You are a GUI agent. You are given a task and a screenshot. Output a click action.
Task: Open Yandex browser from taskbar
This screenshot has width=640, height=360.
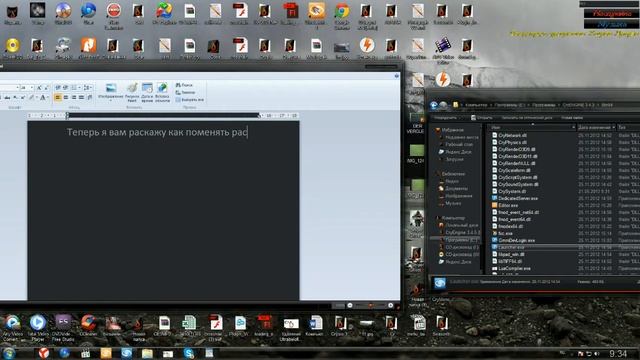tap(43, 353)
